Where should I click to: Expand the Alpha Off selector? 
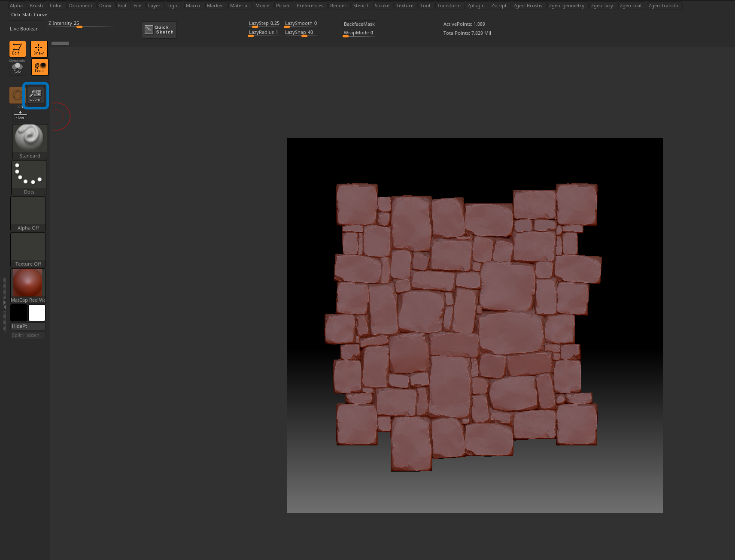click(x=28, y=213)
